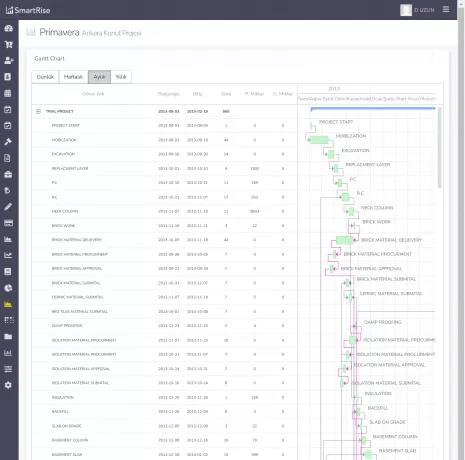Select the BRICK MATERIAL DELIEVERY task row

point(165,240)
